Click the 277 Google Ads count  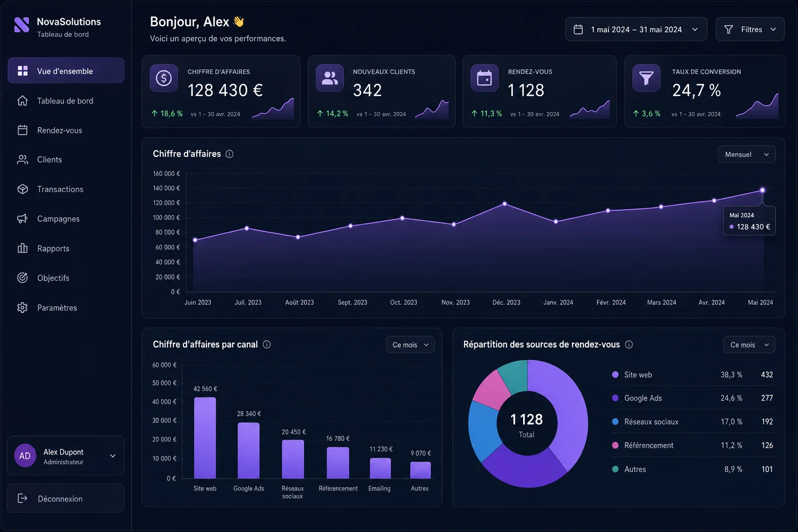click(x=767, y=398)
